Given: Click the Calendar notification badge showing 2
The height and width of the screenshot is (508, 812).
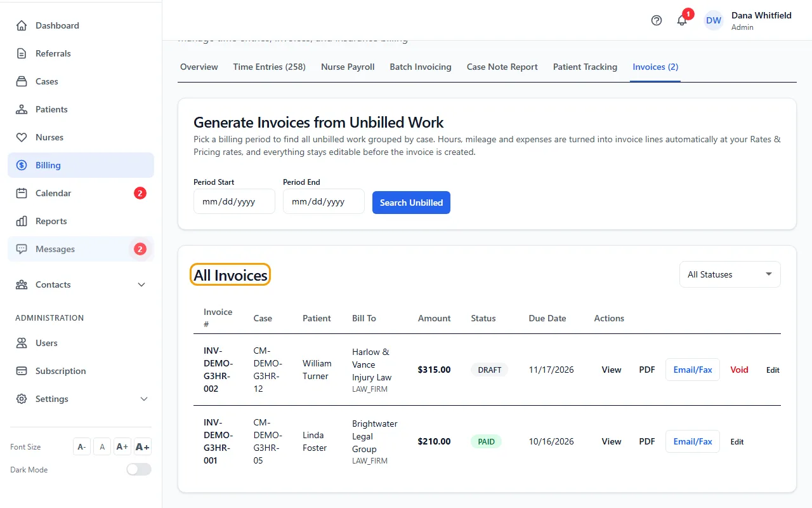Looking at the screenshot, I should (x=140, y=193).
